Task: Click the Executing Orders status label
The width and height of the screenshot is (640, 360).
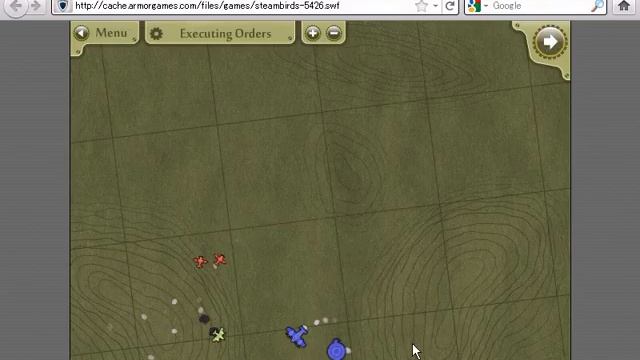Action: click(225, 33)
